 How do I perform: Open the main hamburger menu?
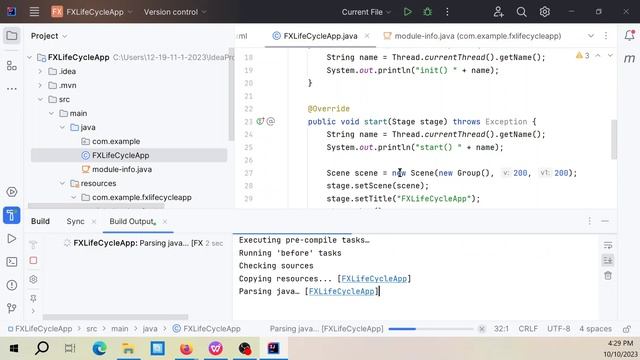coord(34,12)
